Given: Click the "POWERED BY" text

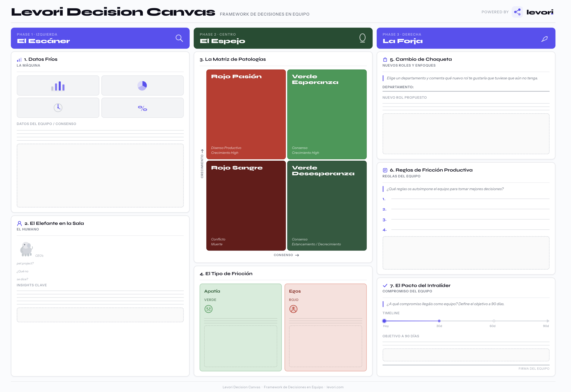Looking at the screenshot, I should click(495, 12).
